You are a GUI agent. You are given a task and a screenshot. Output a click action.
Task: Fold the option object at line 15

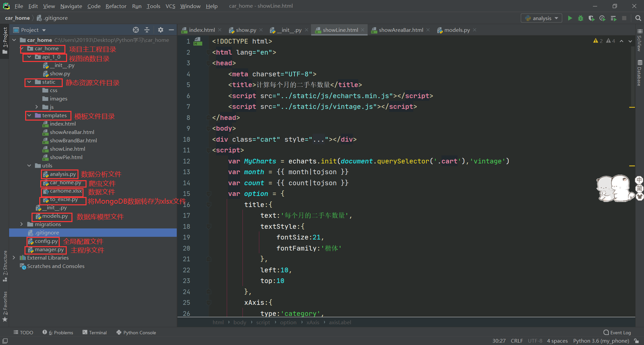coord(208,194)
